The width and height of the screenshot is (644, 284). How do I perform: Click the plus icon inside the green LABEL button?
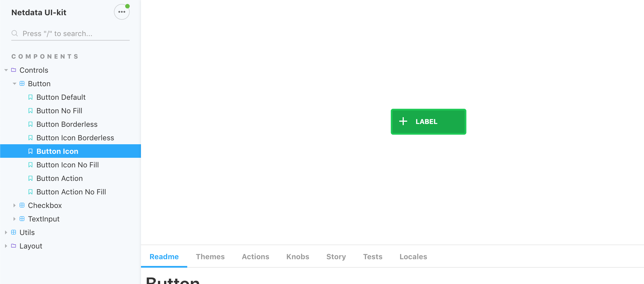click(403, 121)
